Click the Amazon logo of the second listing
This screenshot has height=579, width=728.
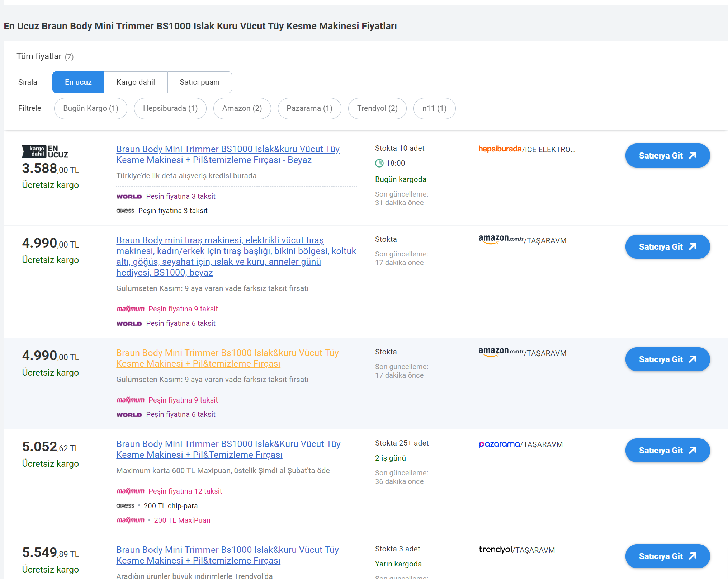501,239
